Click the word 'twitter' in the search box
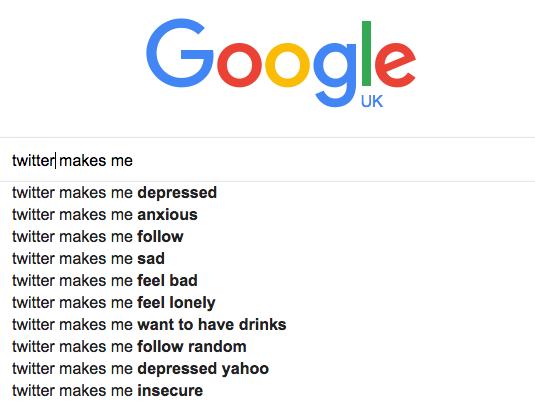The height and width of the screenshot is (407, 535). pyautogui.click(x=33, y=160)
